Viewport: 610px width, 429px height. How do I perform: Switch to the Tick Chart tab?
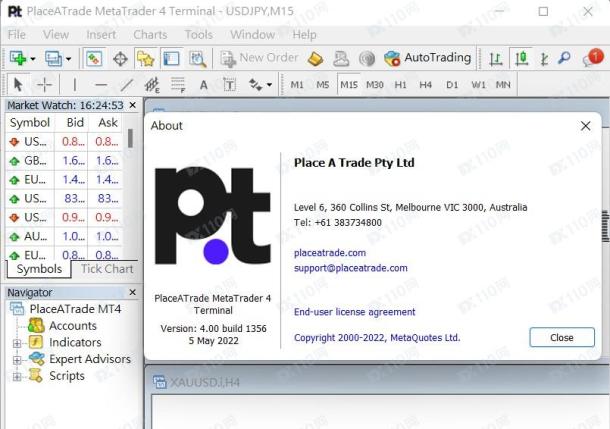pyautogui.click(x=107, y=269)
